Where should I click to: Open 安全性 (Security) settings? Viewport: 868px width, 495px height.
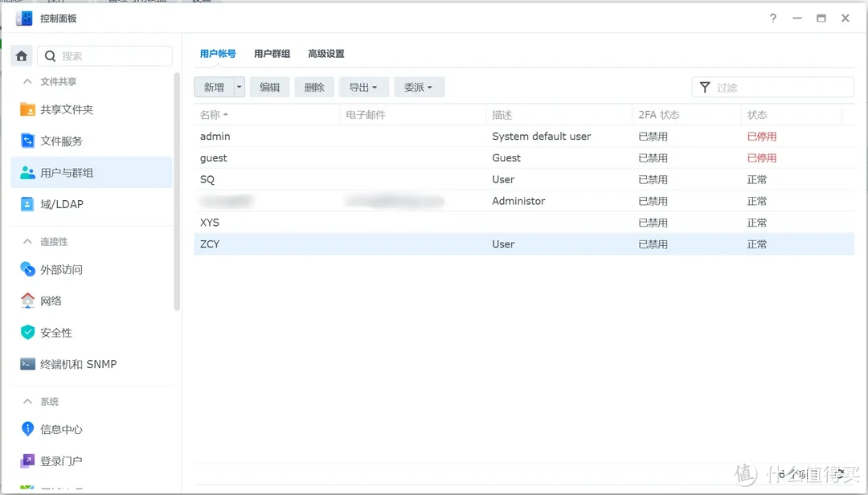pyautogui.click(x=56, y=332)
